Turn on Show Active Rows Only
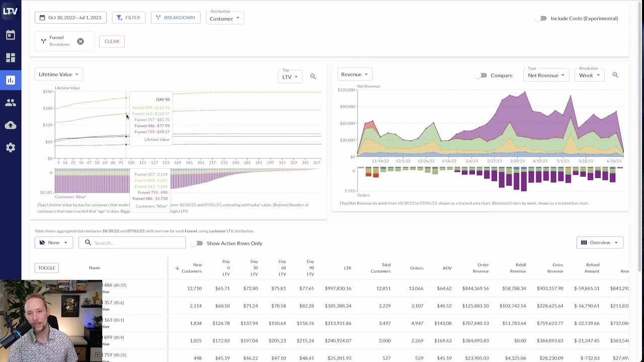The width and height of the screenshot is (644, 362). click(x=197, y=243)
